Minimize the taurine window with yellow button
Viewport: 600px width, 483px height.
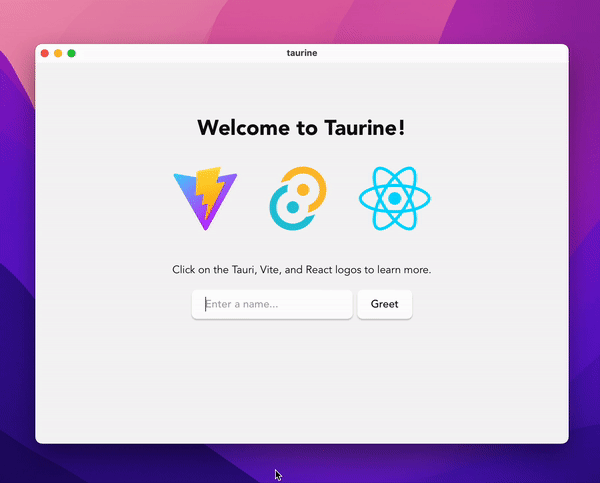coord(58,53)
